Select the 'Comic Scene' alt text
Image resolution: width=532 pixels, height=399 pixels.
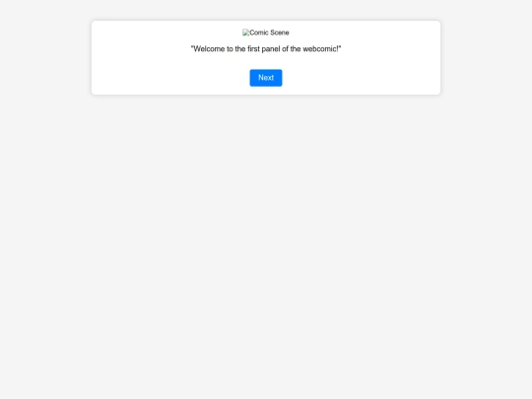click(x=269, y=33)
